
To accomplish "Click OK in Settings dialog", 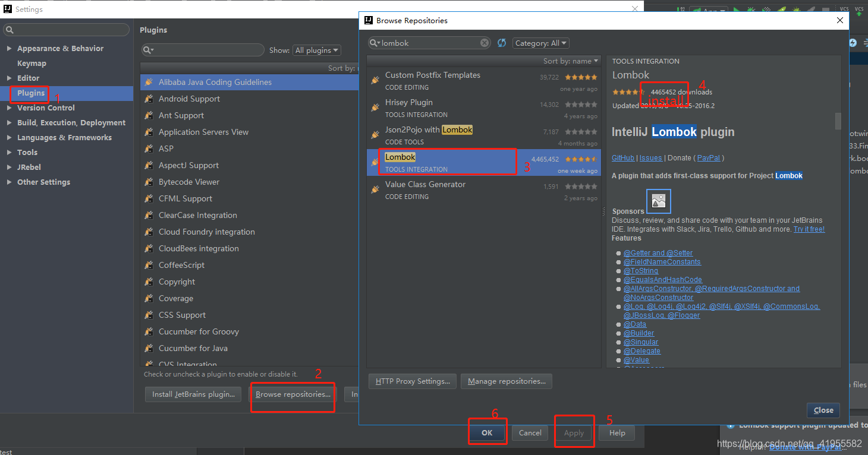I will [x=487, y=433].
